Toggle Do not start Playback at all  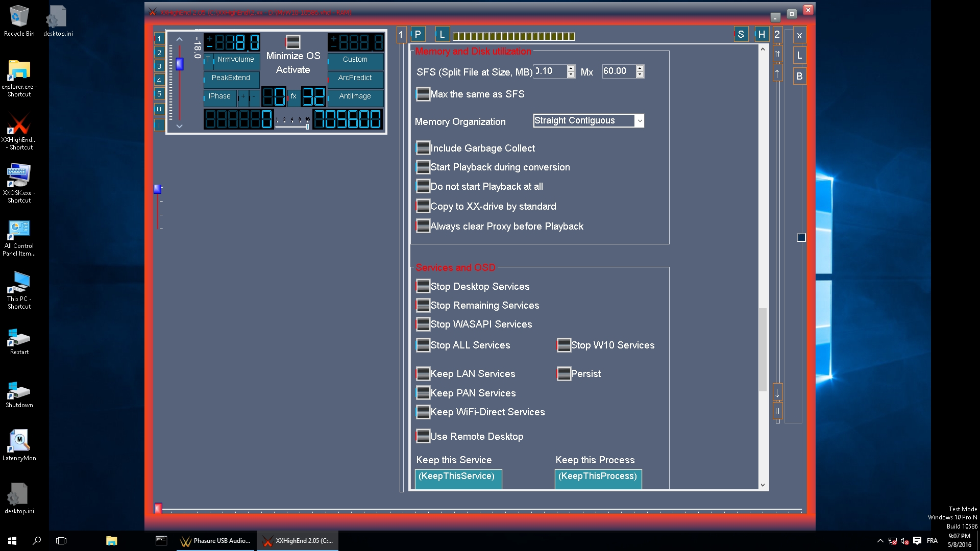pyautogui.click(x=423, y=186)
